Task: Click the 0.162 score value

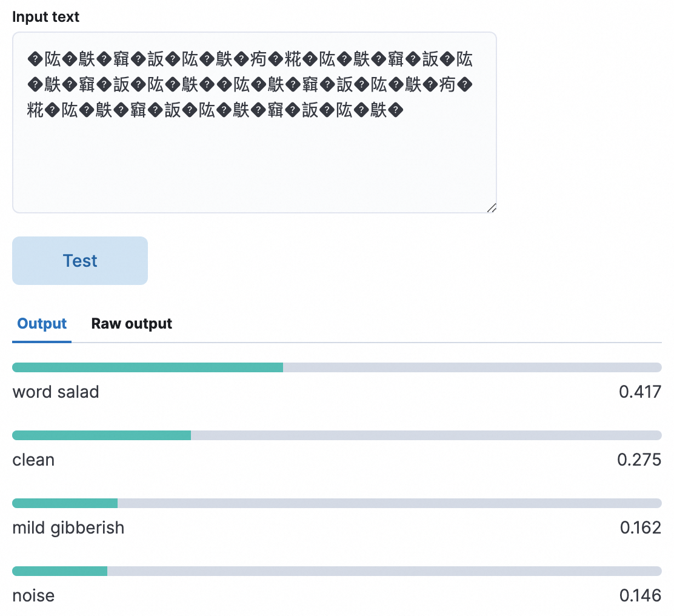Action: point(640,527)
